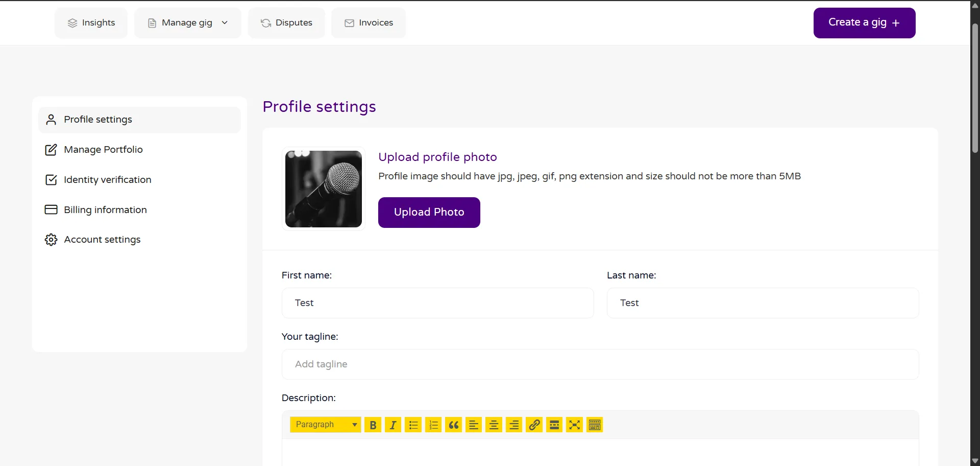
Task: Click the Upload Photo button
Action: click(429, 212)
